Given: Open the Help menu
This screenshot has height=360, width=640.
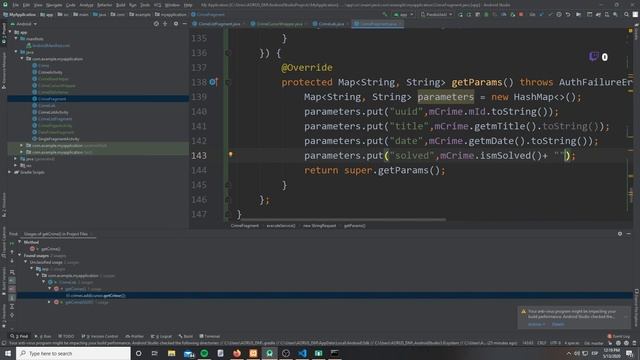Looking at the screenshot, I should [188, 5].
